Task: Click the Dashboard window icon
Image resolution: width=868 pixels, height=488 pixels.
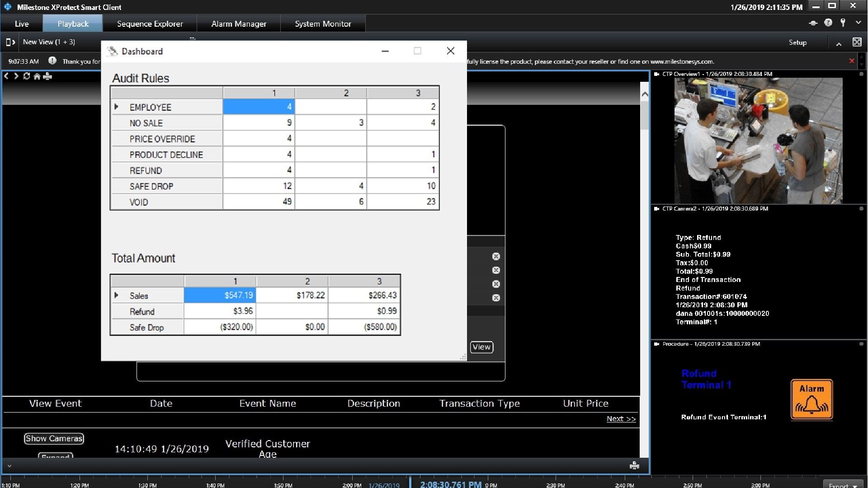Action: 112,51
